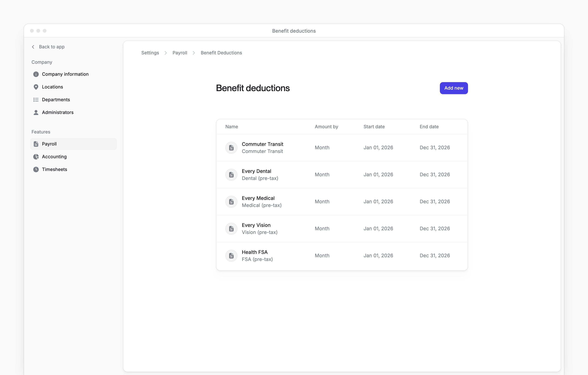The image size is (588, 375).
Task: Open the Every Dental deduction name
Action: [256, 171]
